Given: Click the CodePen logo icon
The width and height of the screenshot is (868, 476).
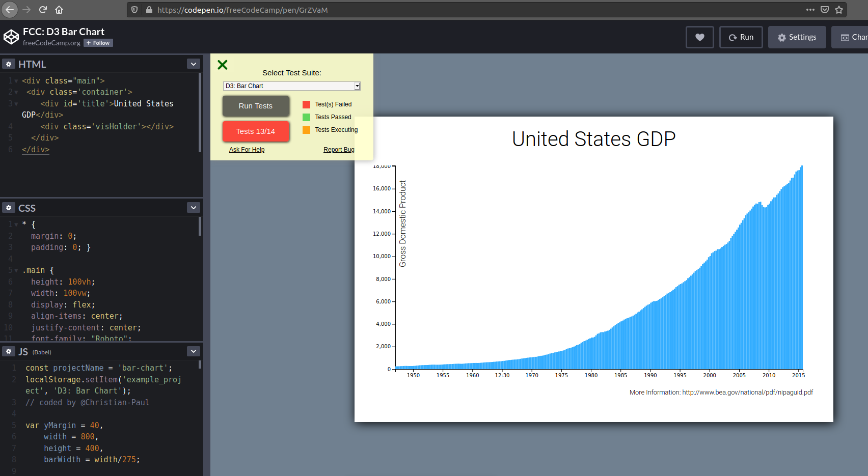Looking at the screenshot, I should pyautogui.click(x=11, y=36).
